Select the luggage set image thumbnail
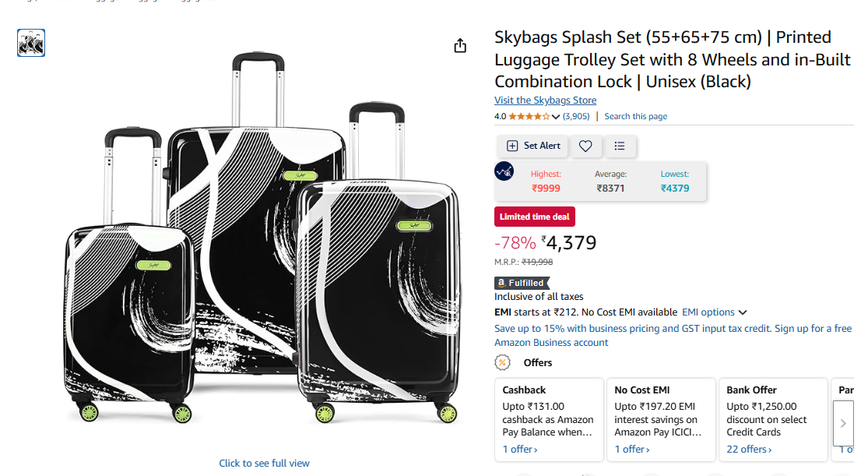This screenshot has width=868, height=476. coord(31,43)
